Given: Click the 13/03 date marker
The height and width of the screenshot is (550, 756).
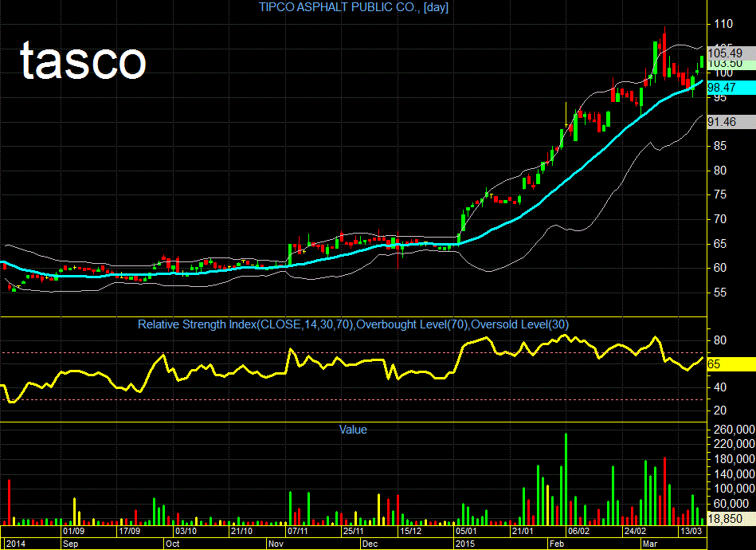Looking at the screenshot, I should coord(691,531).
